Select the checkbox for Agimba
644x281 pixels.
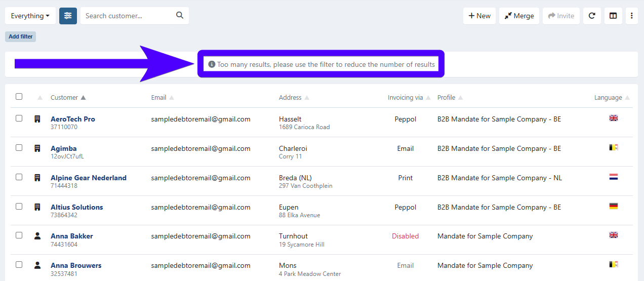click(19, 148)
